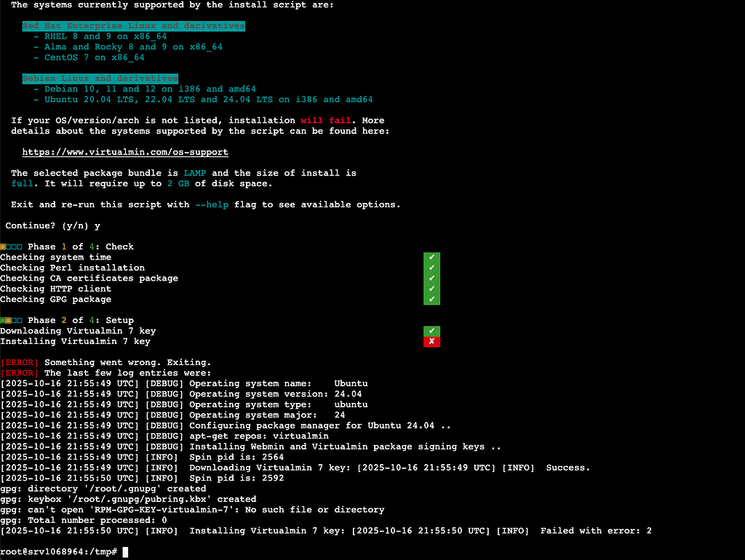Click the 'Continue? (y/n) y' prompt line

(53, 226)
